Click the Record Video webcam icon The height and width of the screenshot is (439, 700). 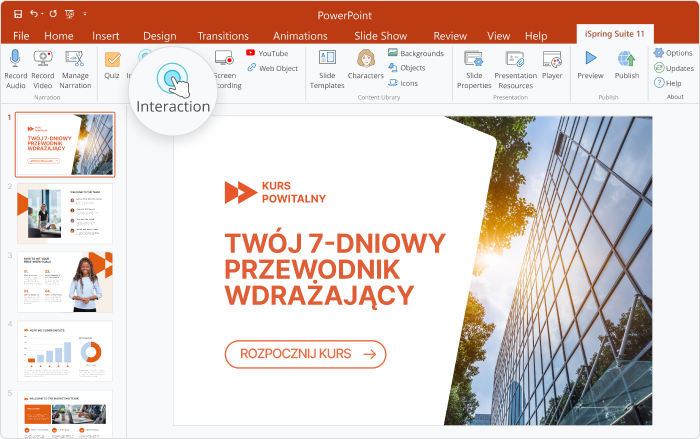point(43,59)
